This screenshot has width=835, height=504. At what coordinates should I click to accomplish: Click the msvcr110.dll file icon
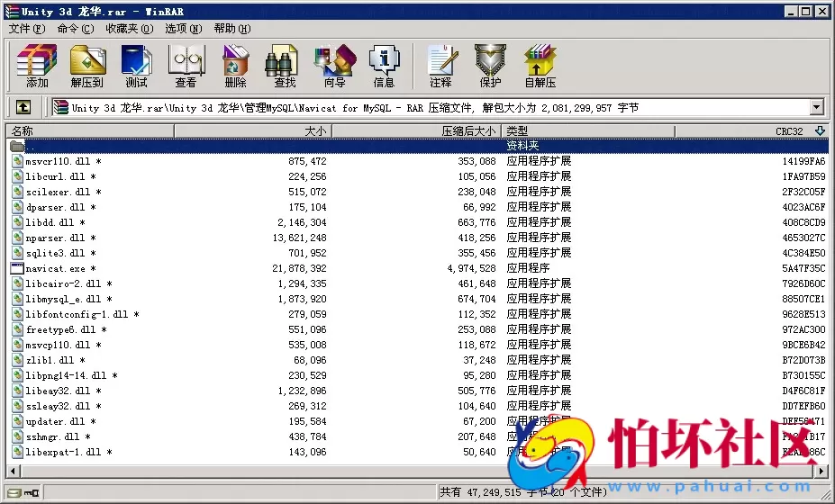point(18,161)
